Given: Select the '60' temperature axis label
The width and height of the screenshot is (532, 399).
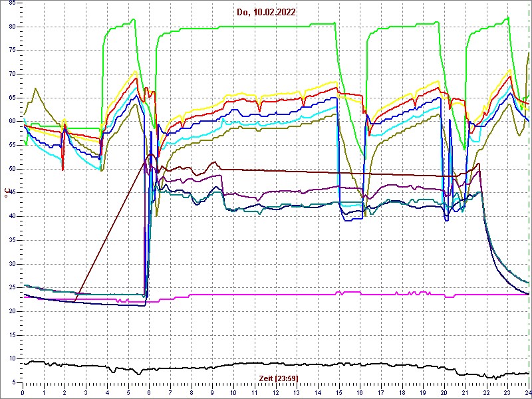Looking at the screenshot, I should [x=12, y=122].
